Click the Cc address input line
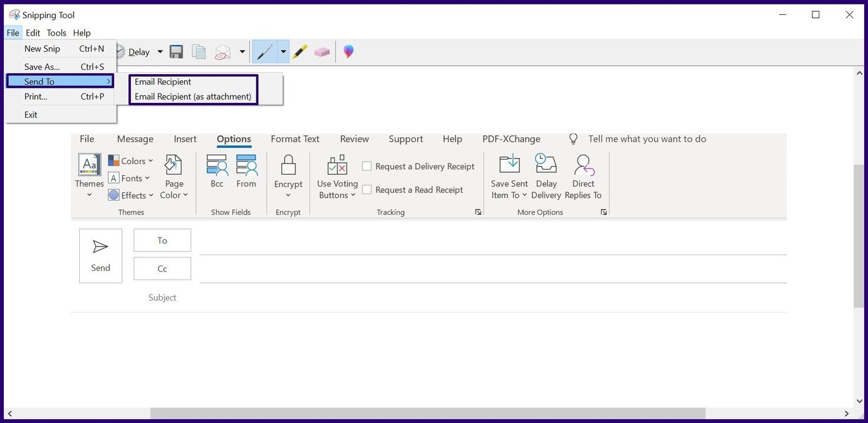This screenshot has width=868, height=423. [x=493, y=270]
